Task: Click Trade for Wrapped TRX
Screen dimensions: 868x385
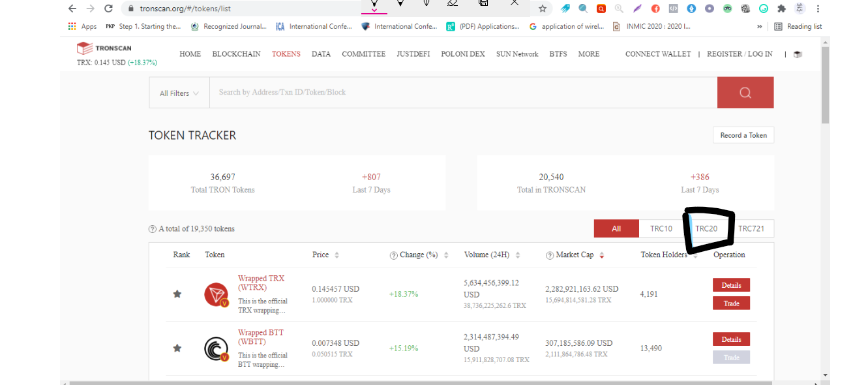Action: tap(731, 303)
